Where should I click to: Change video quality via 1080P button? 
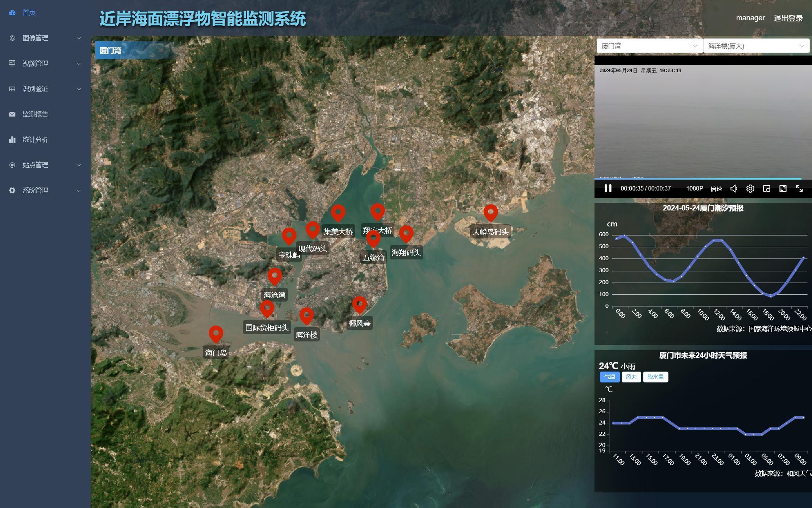coord(694,189)
